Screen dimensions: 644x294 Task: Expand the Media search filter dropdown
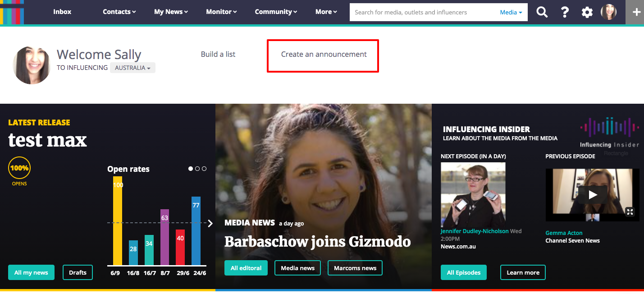pos(511,12)
